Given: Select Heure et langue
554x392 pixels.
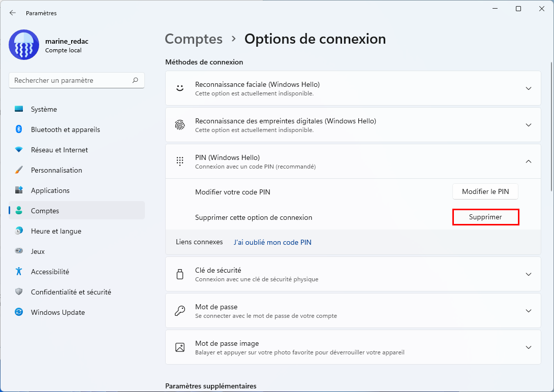Looking at the screenshot, I should [77, 231].
